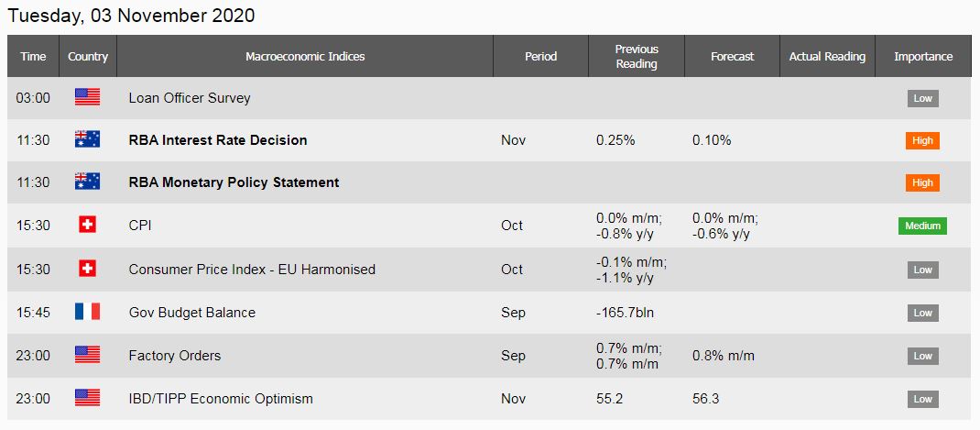This screenshot has height=430, width=980.
Task: Click the US flag beside Loan Officer Survey
Action: pyautogui.click(x=88, y=97)
